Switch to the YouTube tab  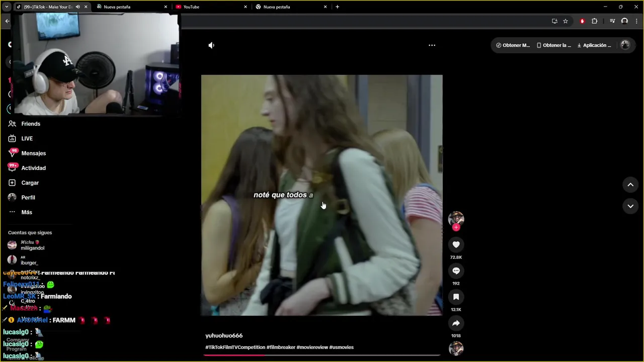[x=211, y=7]
